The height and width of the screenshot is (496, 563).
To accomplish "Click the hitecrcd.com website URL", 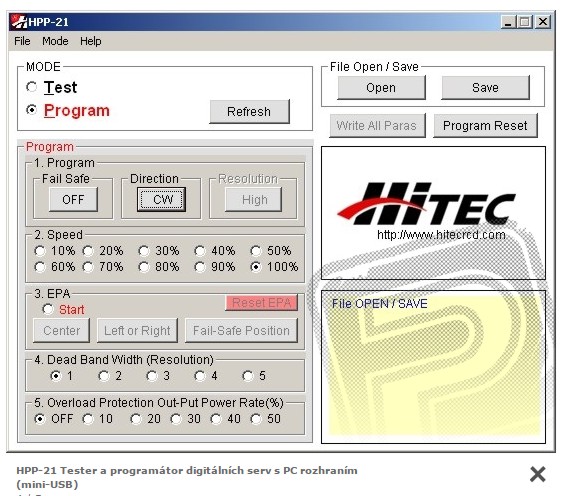I will (x=441, y=235).
